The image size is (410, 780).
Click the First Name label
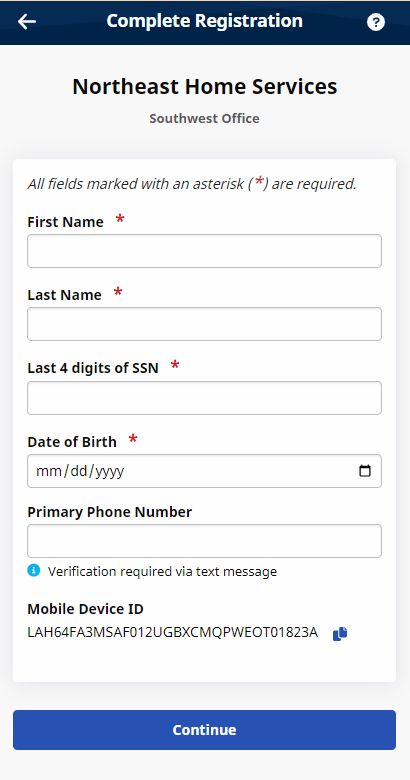point(65,222)
